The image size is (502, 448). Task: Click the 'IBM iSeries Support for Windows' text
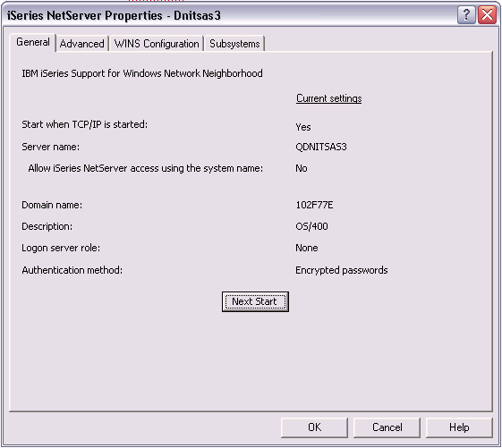pyautogui.click(x=142, y=73)
